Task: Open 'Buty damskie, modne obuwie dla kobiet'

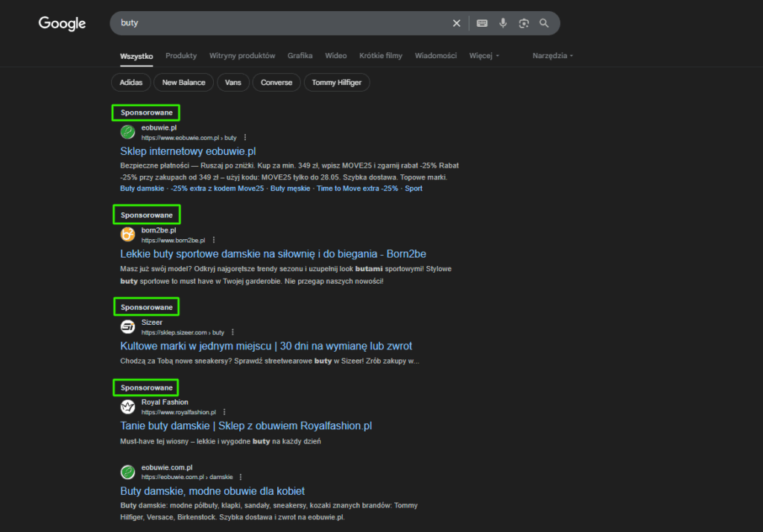Action: click(x=212, y=491)
